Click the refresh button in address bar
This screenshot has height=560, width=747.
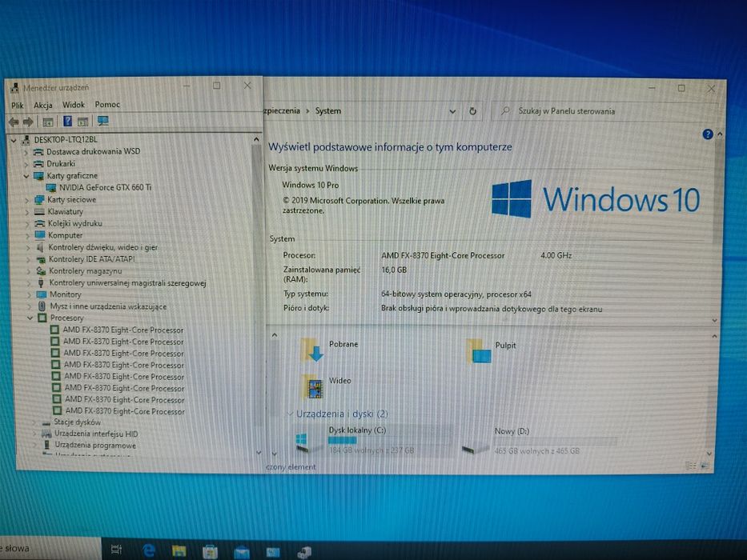pos(472,111)
